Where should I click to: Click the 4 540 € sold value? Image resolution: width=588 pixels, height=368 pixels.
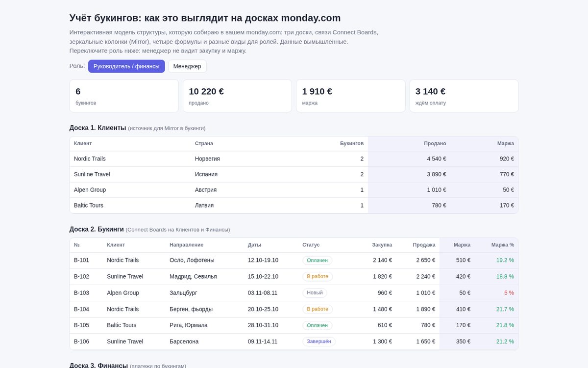coord(437,159)
